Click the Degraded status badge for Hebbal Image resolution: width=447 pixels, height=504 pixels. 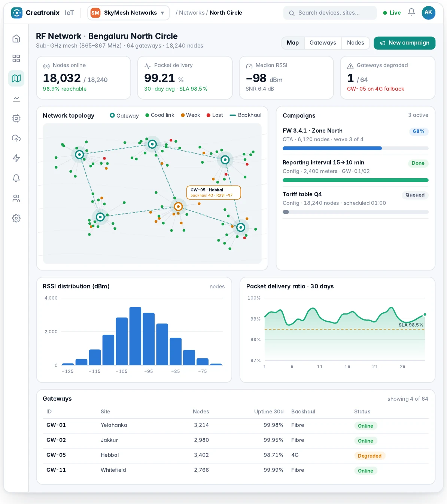(370, 456)
